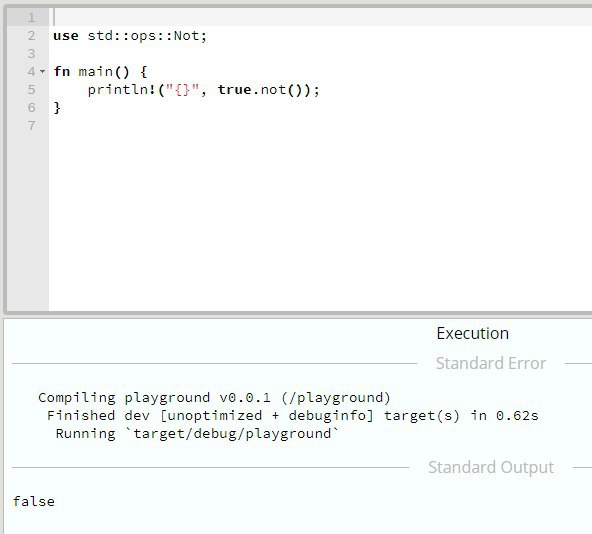Click the Execution heading
592x534 pixels.
point(473,333)
